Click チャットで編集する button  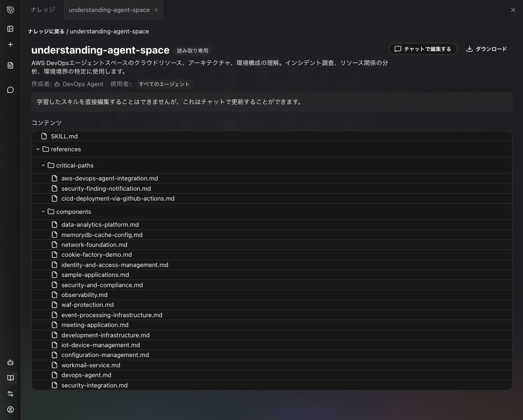[423, 49]
